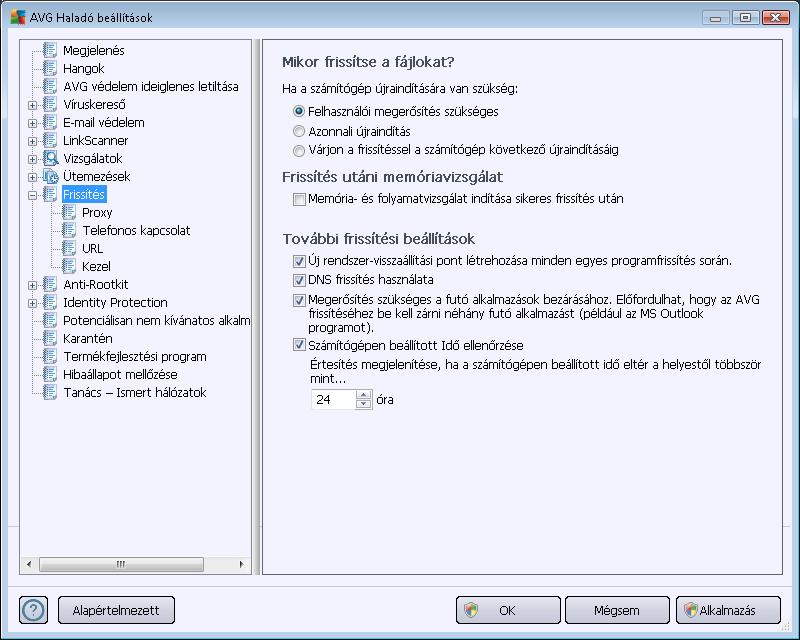Open help via the question mark icon

coord(34,610)
